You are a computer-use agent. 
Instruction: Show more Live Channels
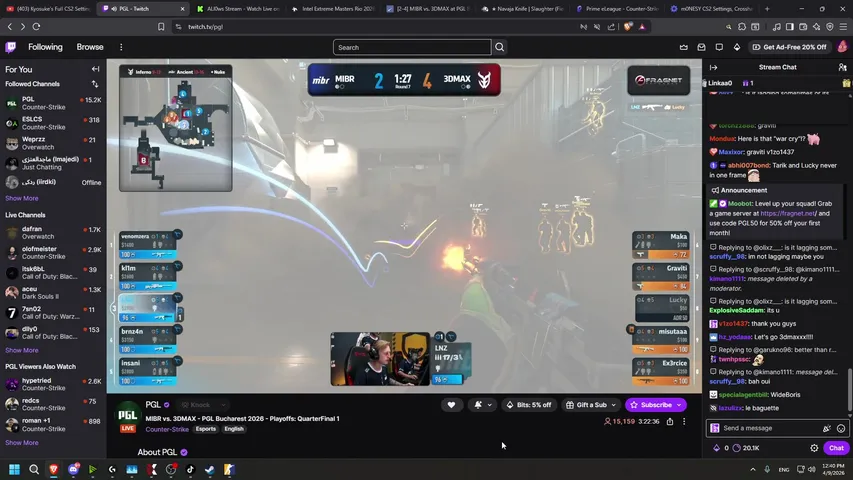22,350
